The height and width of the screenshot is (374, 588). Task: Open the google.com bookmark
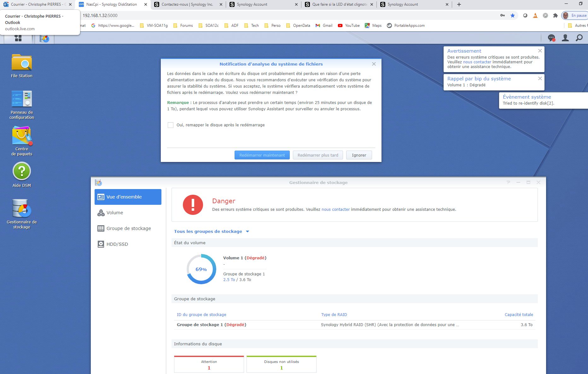click(x=113, y=26)
